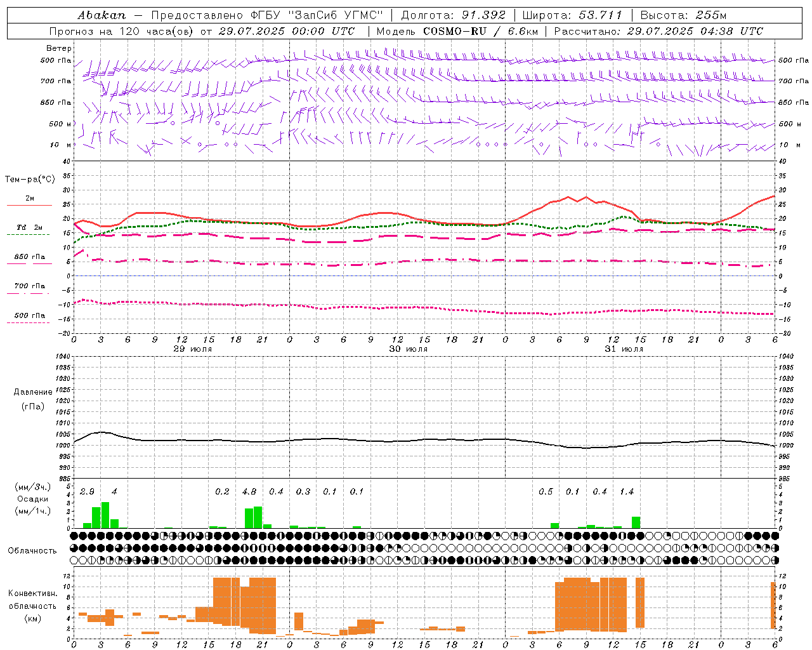This screenshot has height=650, width=812.
Task: Click the "0.2" precipitation total
Action: coord(222,492)
